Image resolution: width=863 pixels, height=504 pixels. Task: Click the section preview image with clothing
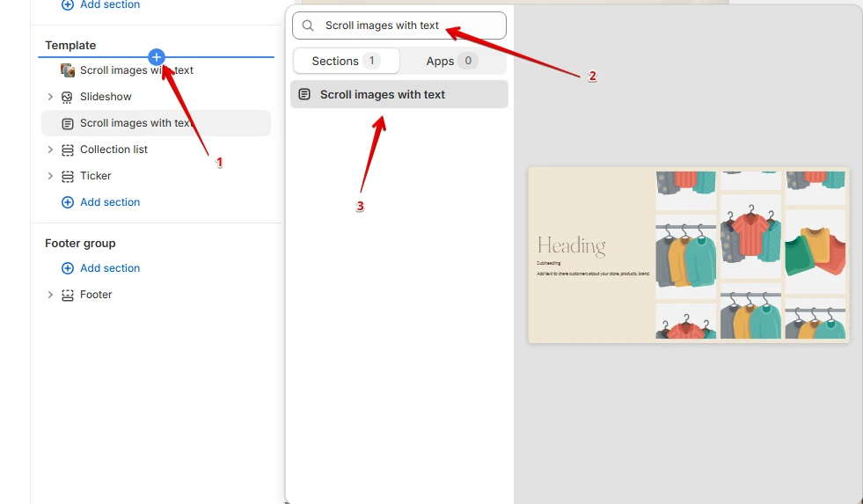click(689, 255)
